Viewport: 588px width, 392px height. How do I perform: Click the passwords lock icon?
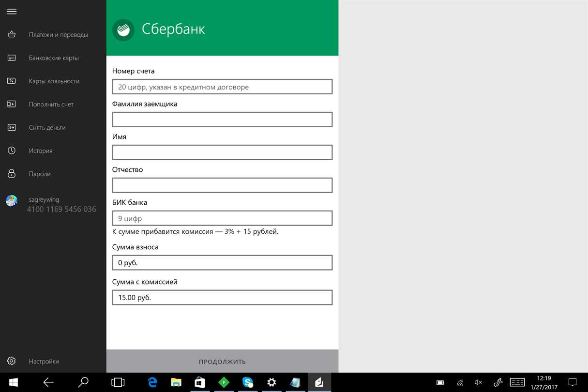(12, 173)
